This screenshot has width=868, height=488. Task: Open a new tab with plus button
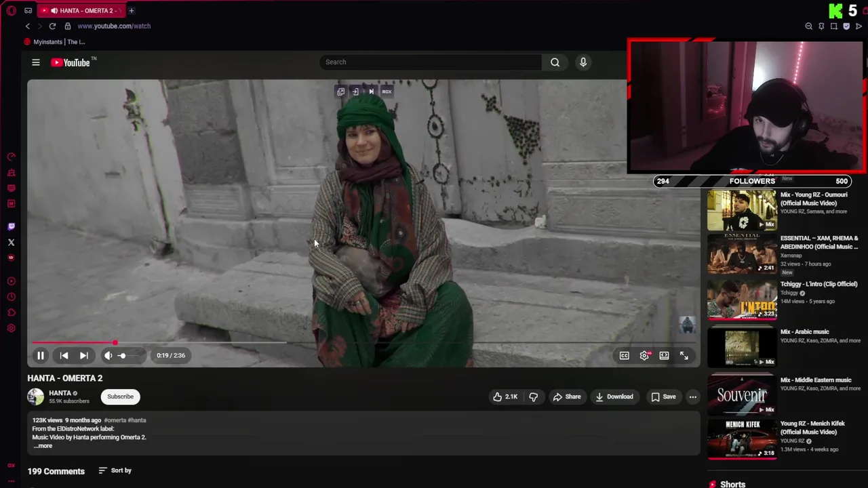pyautogui.click(x=132, y=10)
